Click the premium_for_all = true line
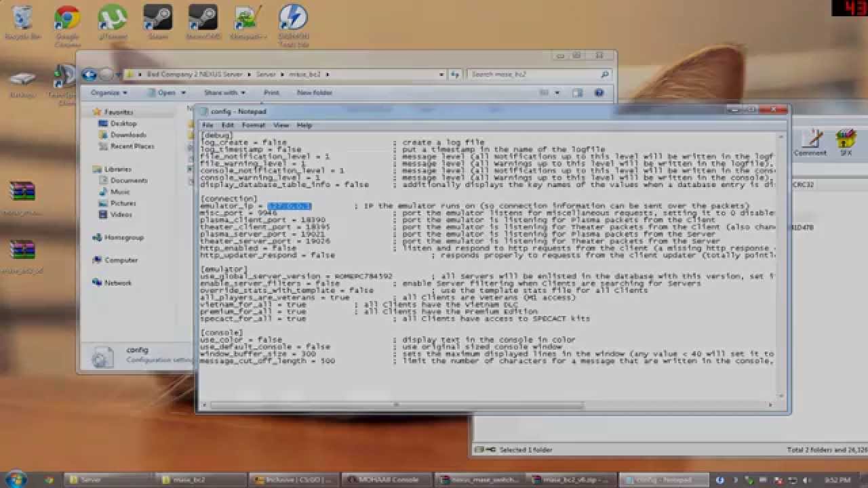868x488 pixels. [253, 311]
